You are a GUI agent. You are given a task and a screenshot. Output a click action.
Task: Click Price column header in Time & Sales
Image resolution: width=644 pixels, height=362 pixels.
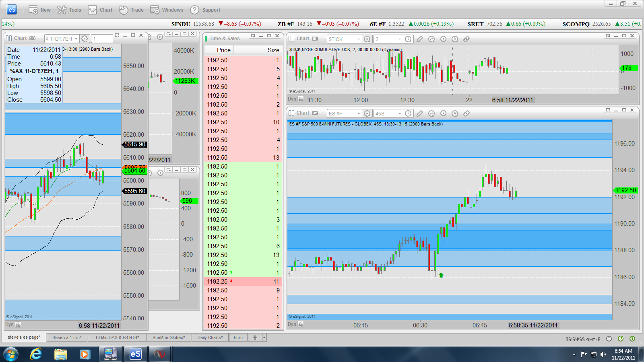click(x=219, y=50)
